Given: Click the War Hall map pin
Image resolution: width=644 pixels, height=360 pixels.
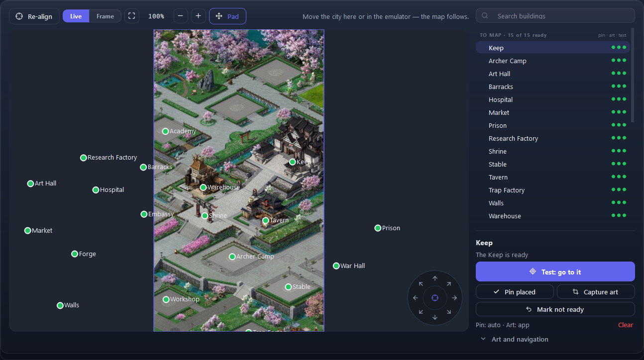Looking at the screenshot, I should pos(336,266).
